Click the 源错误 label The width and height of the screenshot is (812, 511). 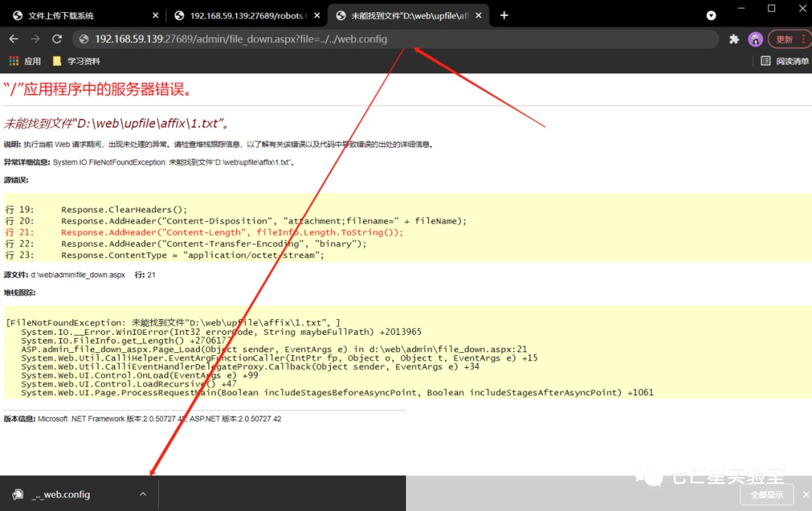(16, 181)
